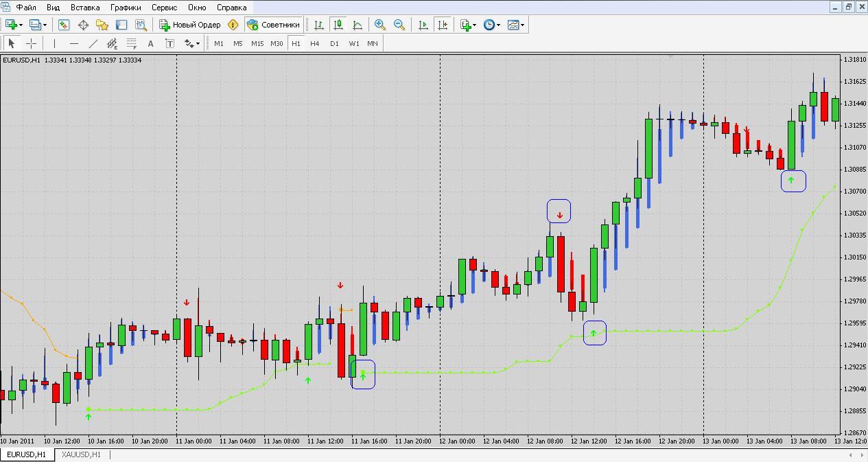Select the arrows objects tool
The width and height of the screenshot is (868, 462).
[x=189, y=43]
